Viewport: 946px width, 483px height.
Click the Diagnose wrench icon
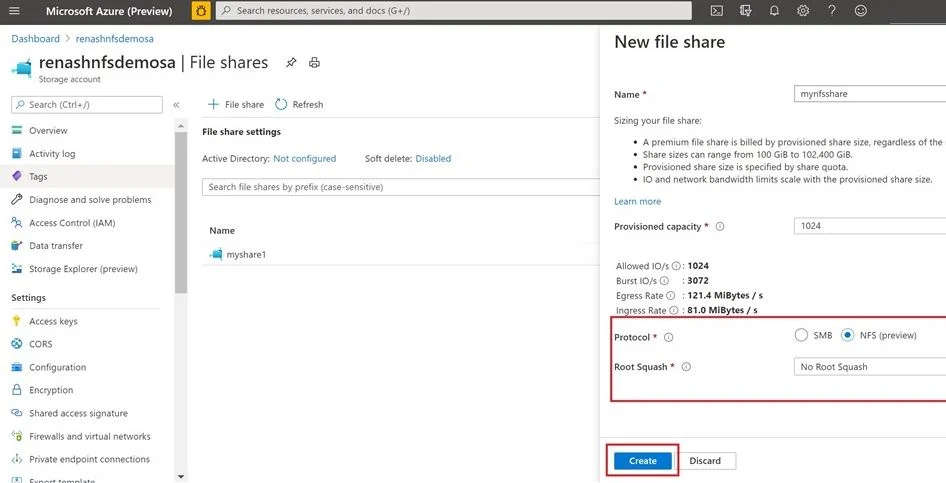pyautogui.click(x=17, y=200)
